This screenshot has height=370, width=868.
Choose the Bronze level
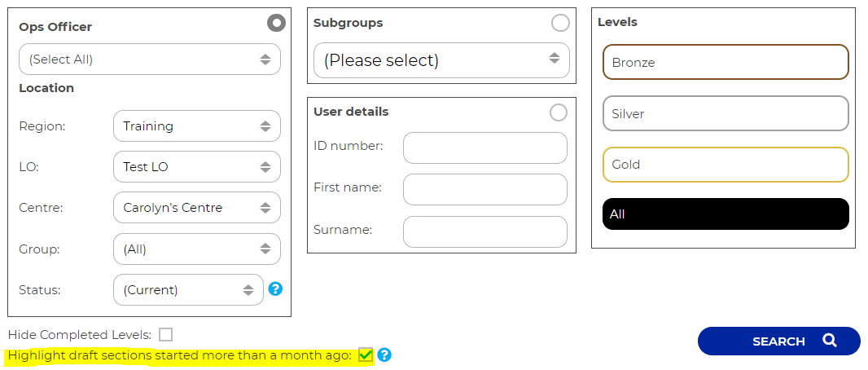coord(725,62)
